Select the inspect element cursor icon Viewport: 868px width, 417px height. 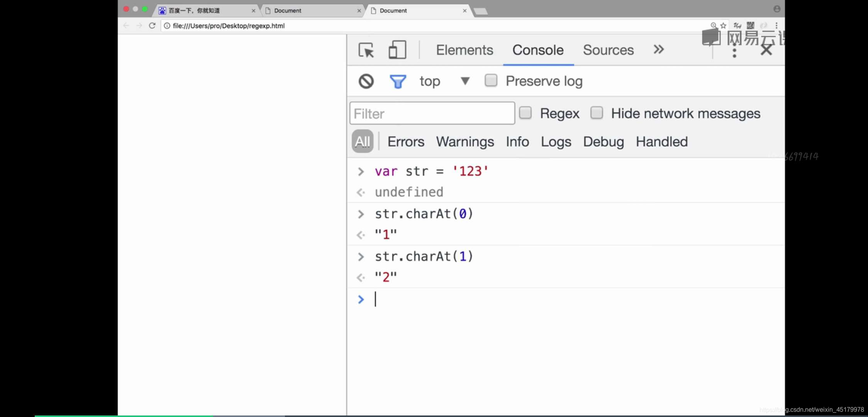tap(366, 50)
